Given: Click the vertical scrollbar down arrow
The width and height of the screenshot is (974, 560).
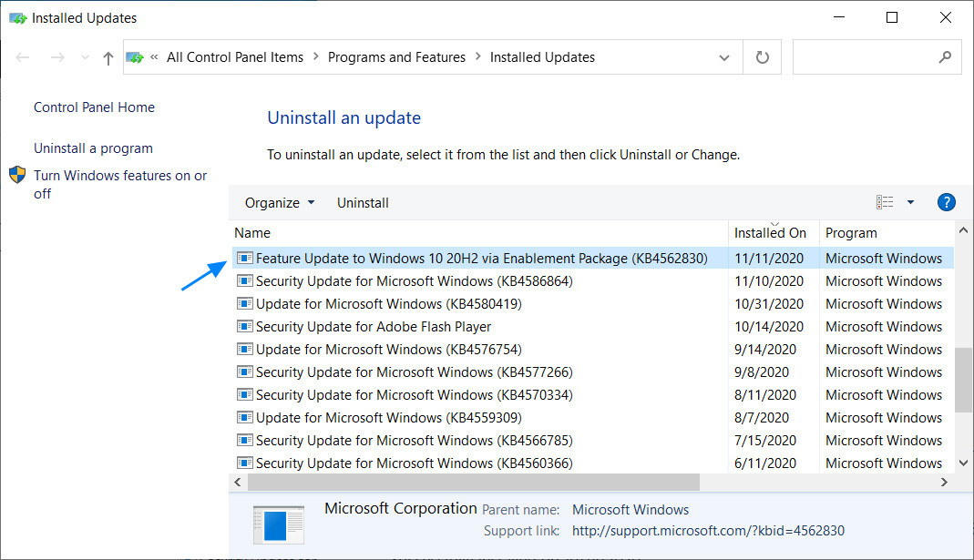Looking at the screenshot, I should click(963, 463).
